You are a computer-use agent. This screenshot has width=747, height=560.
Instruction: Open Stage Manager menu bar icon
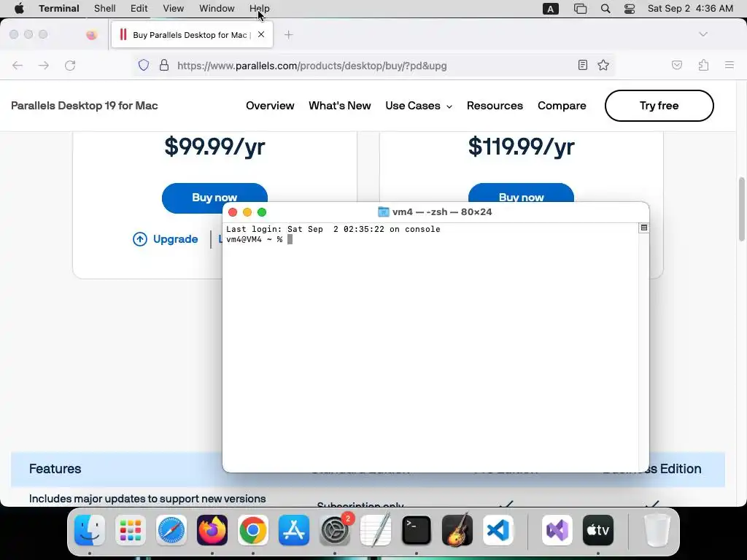580,9
